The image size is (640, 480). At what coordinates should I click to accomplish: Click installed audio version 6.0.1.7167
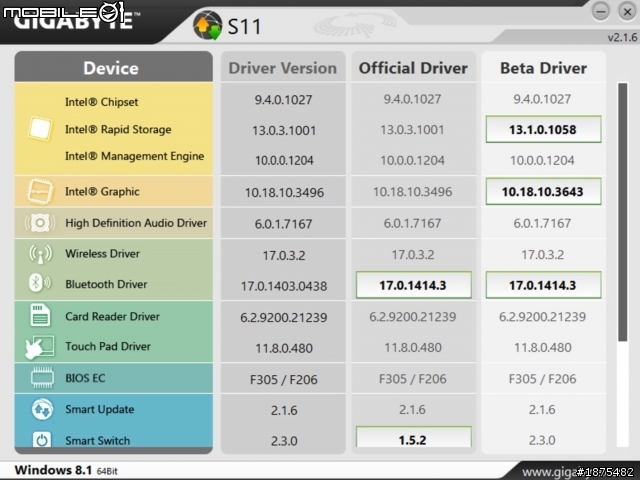[283, 224]
